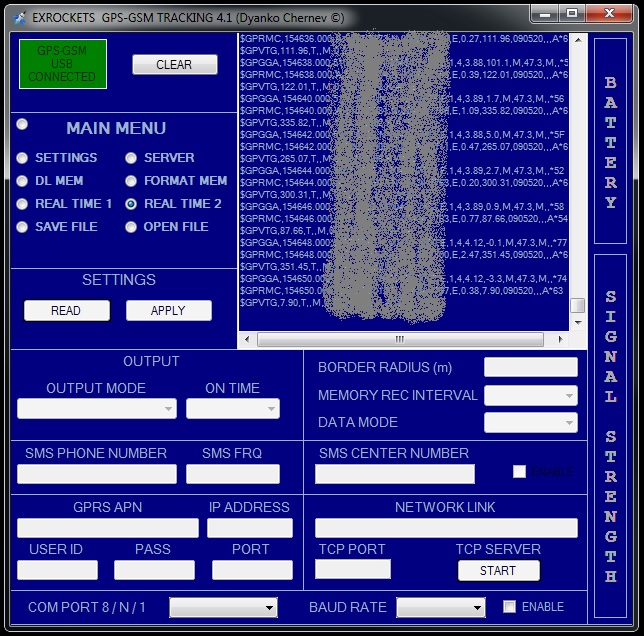Select the REAL TIME 2 radio option
Screen dimensions: 644x636
pyautogui.click(x=131, y=204)
